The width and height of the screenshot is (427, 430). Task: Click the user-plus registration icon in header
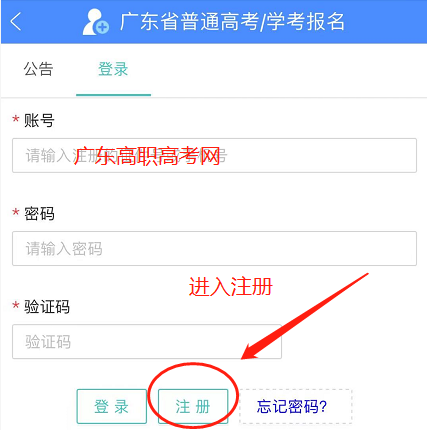96,22
